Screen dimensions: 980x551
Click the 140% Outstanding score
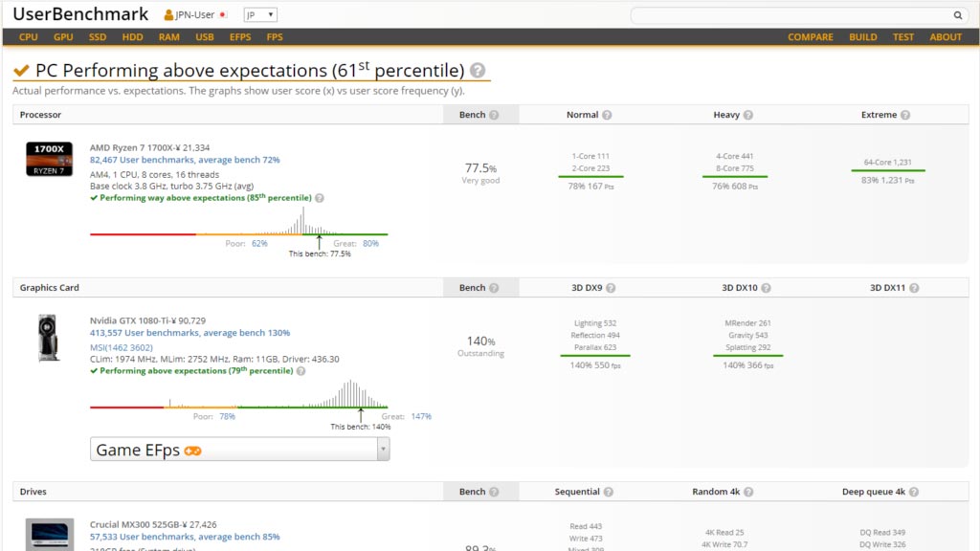(480, 346)
